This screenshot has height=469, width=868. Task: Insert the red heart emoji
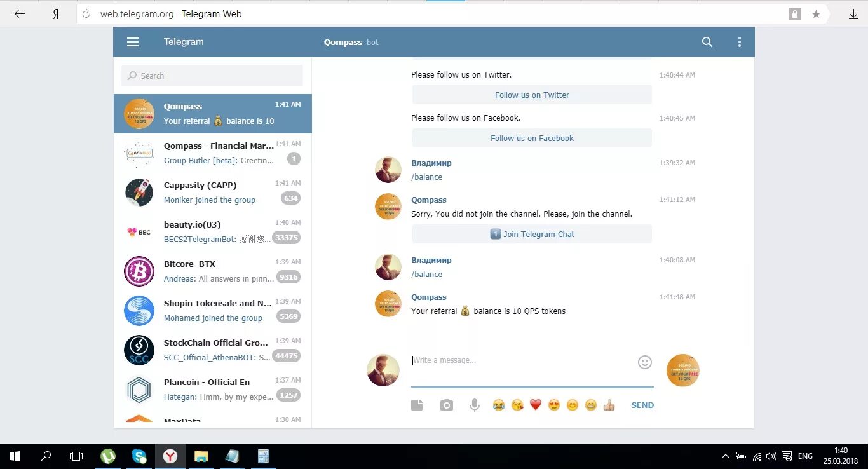pos(536,405)
